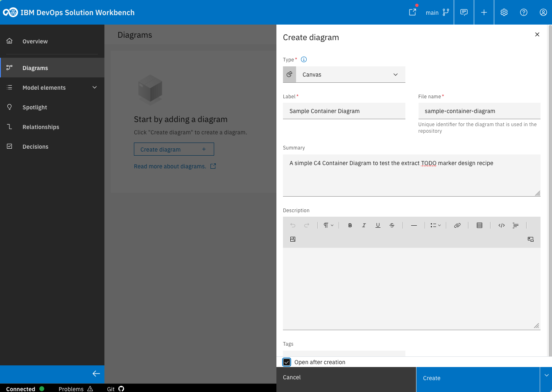Click the Create diagram button on Diagrams page

coord(174,150)
